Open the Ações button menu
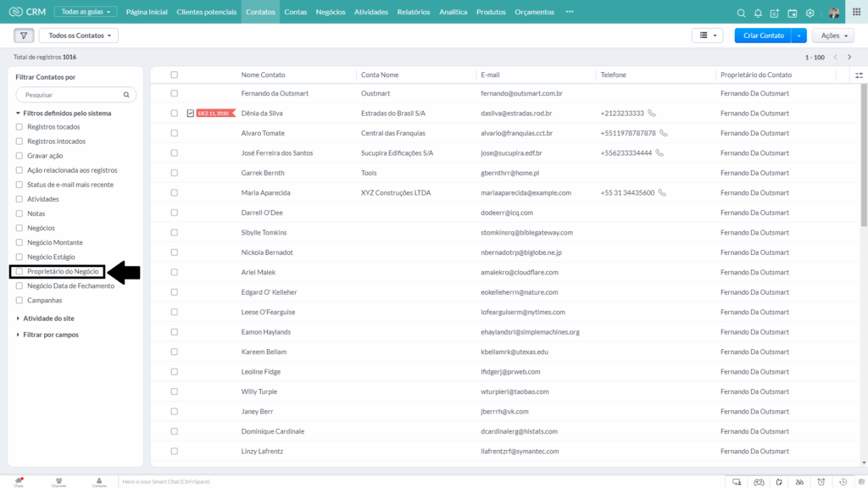Screen dimensions: 868x488 (x=833, y=36)
